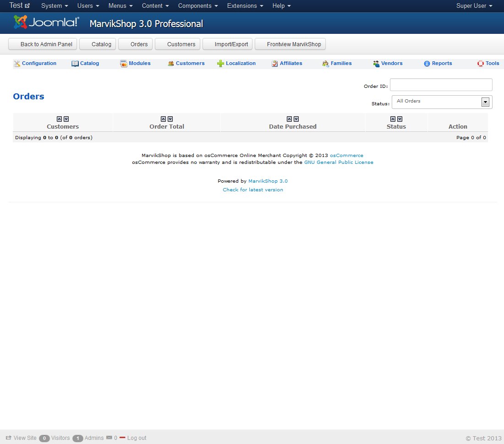Sort Customers column descending arrow
The height and width of the screenshot is (444, 504).
[x=66, y=119]
